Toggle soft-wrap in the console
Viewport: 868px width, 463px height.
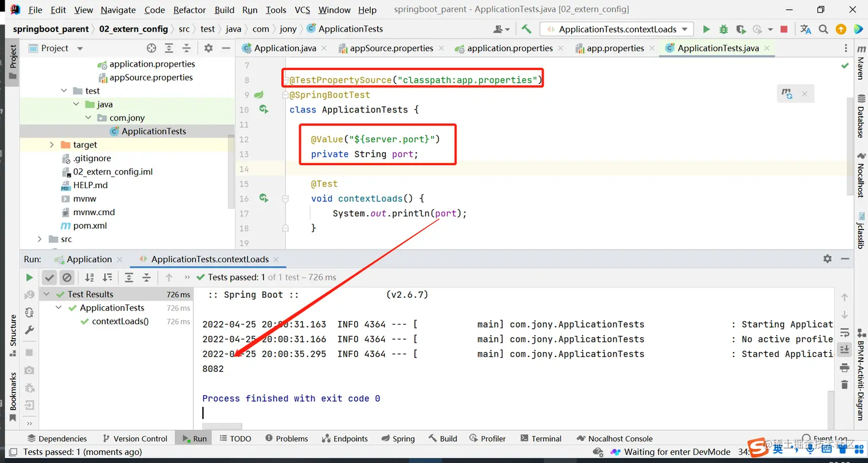point(844,332)
